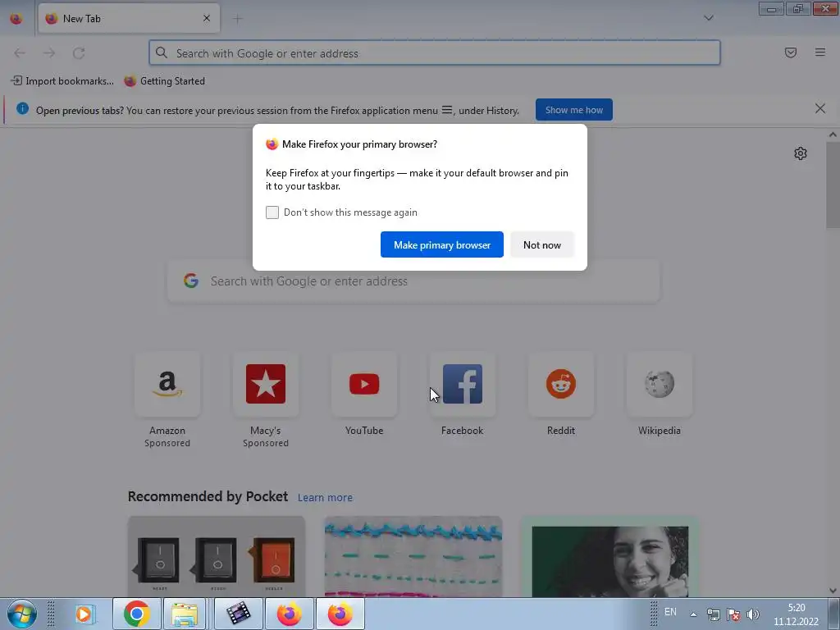Open the film clapper taskbar app

pyautogui.click(x=239, y=614)
